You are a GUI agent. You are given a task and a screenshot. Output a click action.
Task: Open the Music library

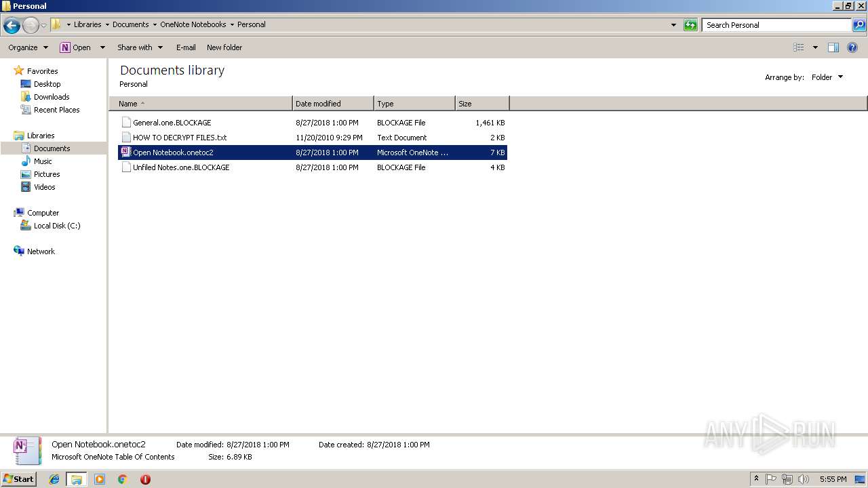pyautogui.click(x=43, y=161)
